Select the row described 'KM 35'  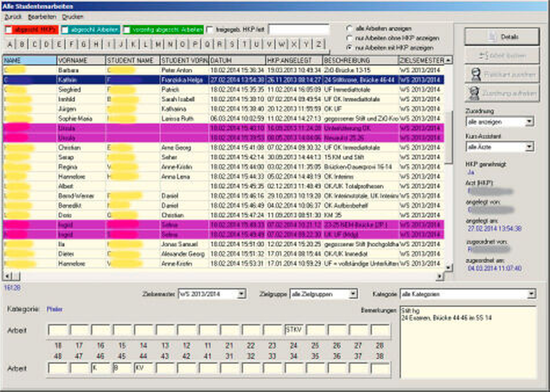click(223, 215)
